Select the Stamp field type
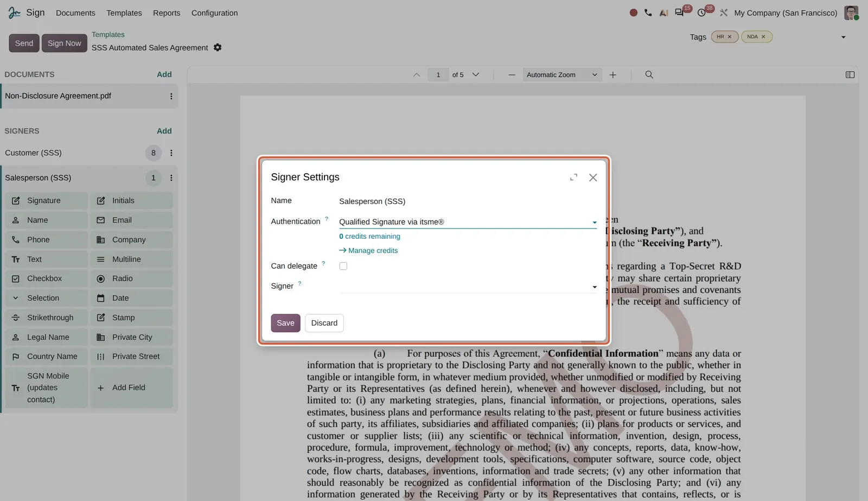The width and height of the screenshot is (868, 501). click(131, 318)
